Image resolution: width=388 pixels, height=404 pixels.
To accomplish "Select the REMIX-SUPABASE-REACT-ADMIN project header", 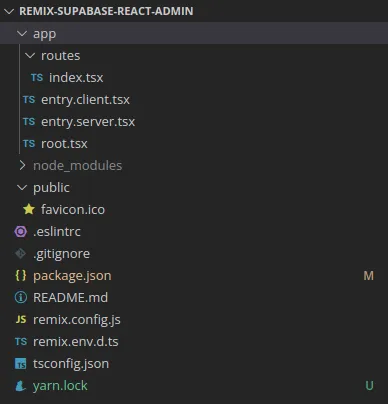I will (x=106, y=11).
